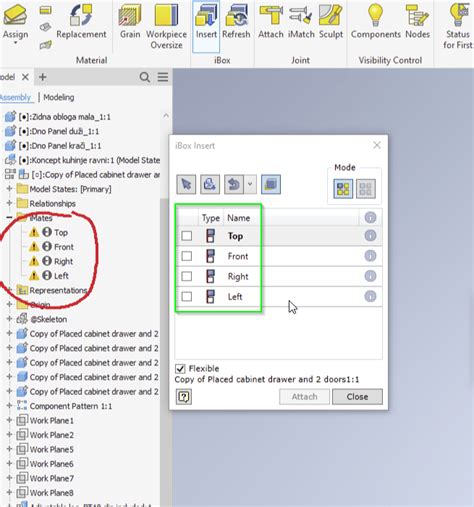The height and width of the screenshot is (507, 474).
Task: Click the Status for First icon
Action: tap(460, 15)
